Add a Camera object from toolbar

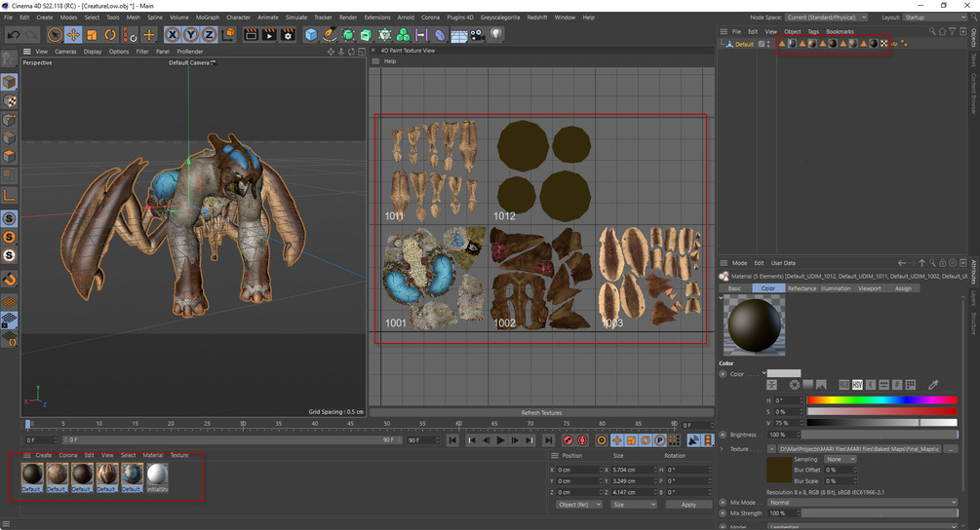click(x=477, y=35)
